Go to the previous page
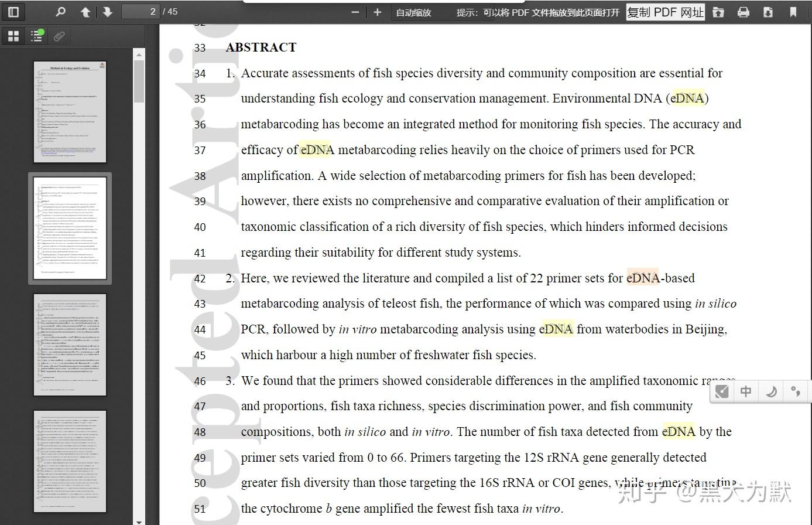Screen dimensions: 812x525 85,12
